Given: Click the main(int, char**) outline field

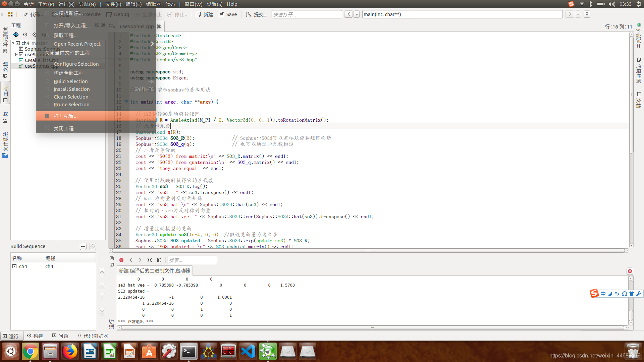Looking at the screenshot, I should 462,14.
